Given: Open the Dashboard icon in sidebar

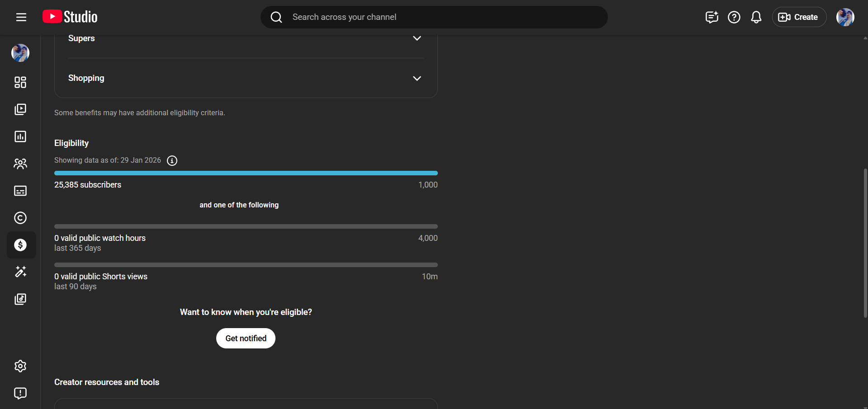Looking at the screenshot, I should click(x=20, y=82).
